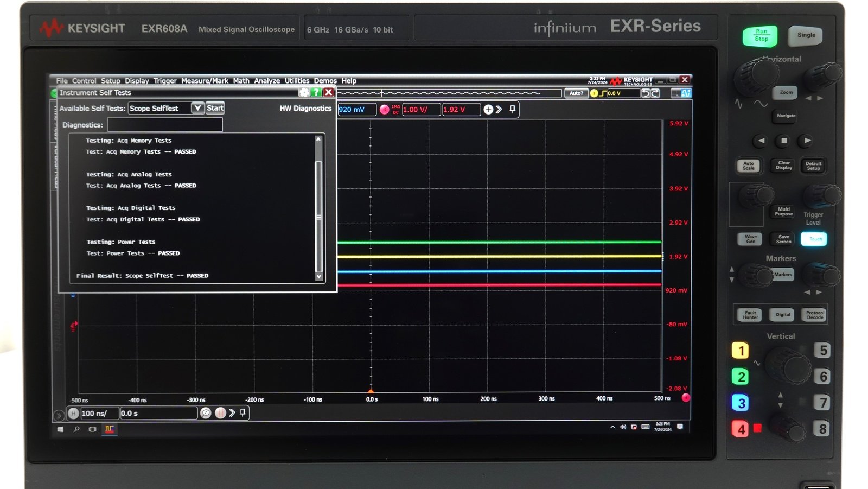Open the Trigger menu
This screenshot has height=489, width=868.
pos(165,81)
